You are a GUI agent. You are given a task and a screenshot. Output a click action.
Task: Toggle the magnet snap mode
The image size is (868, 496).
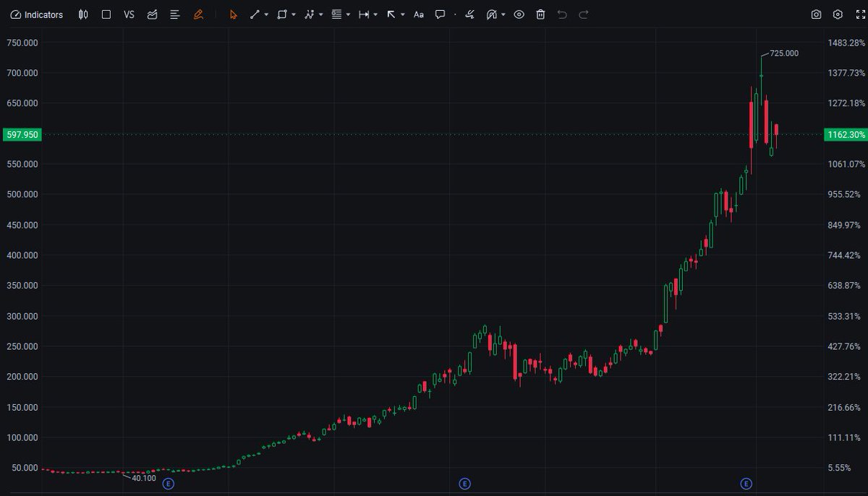492,14
